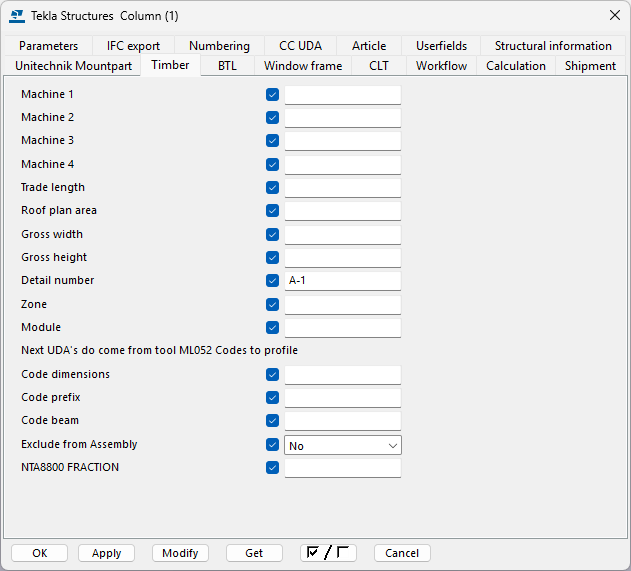Image resolution: width=631 pixels, height=571 pixels.
Task: Toggle the Machine 2 checkbox
Action: pyautogui.click(x=272, y=117)
